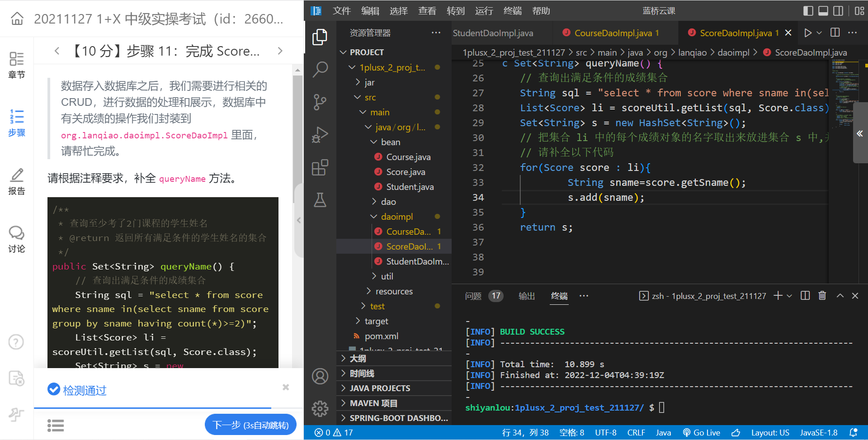Open the 讨论 discussion sidebar icon

17,239
